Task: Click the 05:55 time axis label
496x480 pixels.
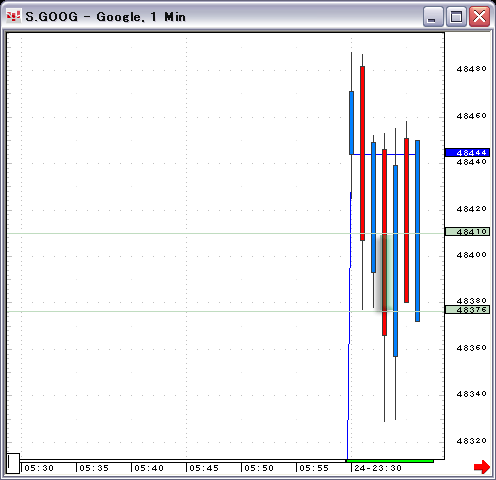Action: [x=314, y=468]
